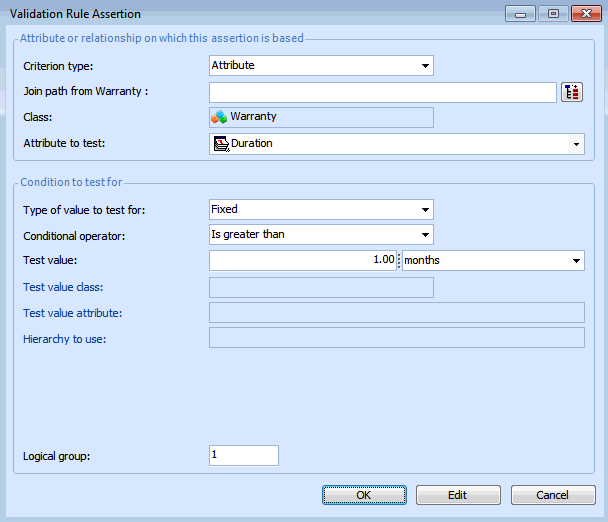Screen dimensions: 608x522
Task: Click the Cancel button
Action: click(x=553, y=495)
